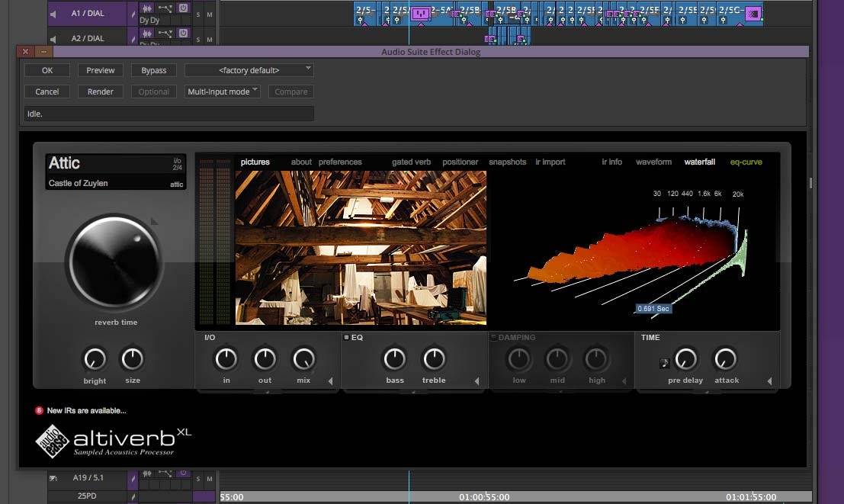Open the about tab
The width and height of the screenshot is (844, 504).
301,162
